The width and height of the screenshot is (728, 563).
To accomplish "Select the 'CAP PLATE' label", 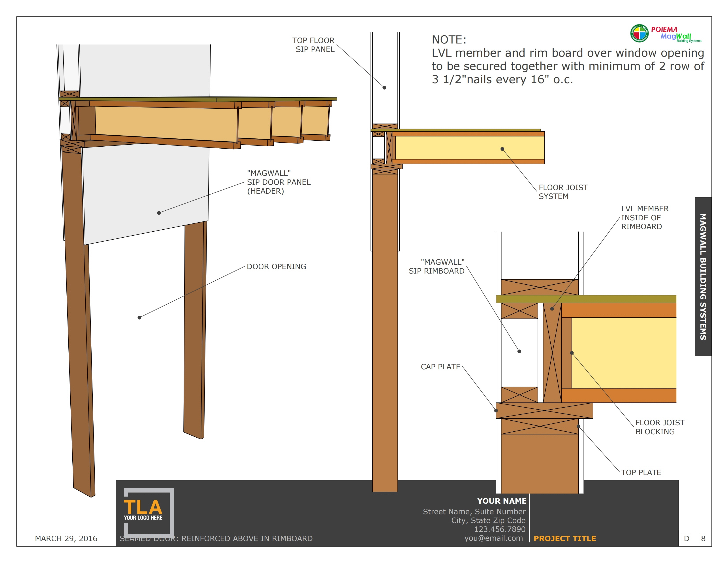I will click(x=440, y=367).
